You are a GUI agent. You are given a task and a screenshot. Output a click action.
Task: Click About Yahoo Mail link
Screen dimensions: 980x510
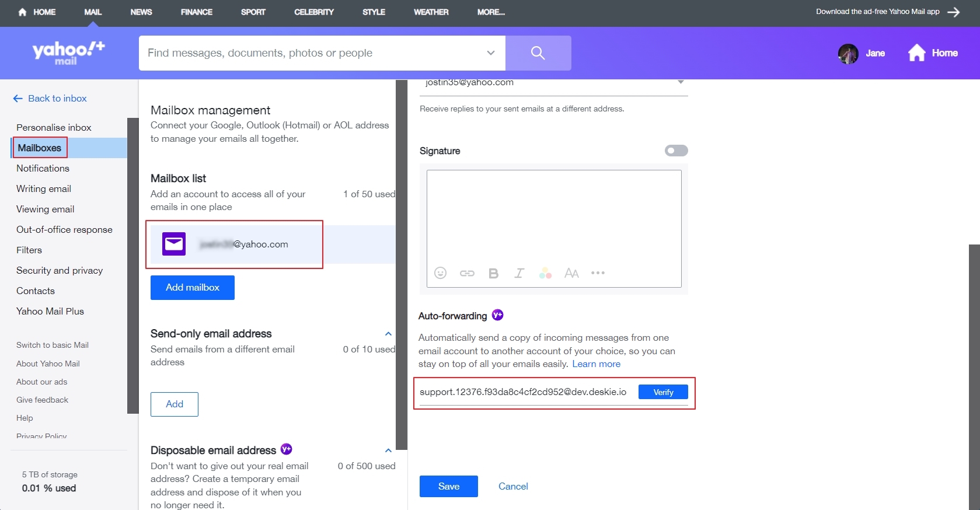[48, 364]
